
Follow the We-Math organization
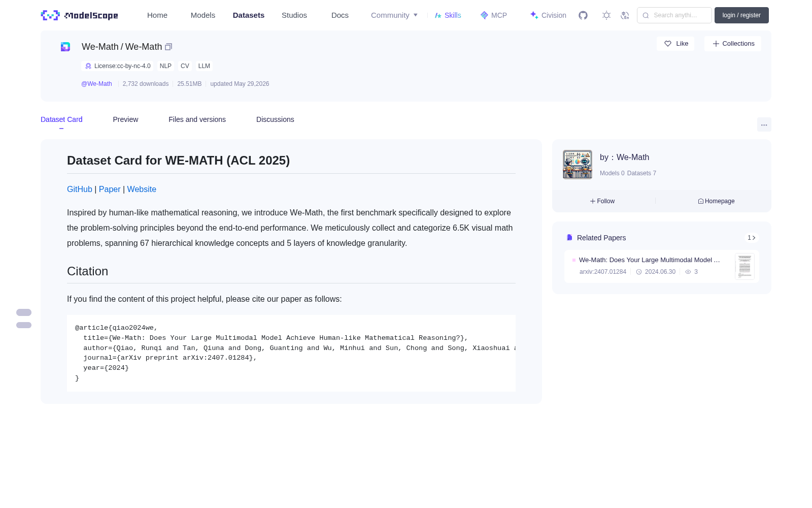pyautogui.click(x=602, y=201)
